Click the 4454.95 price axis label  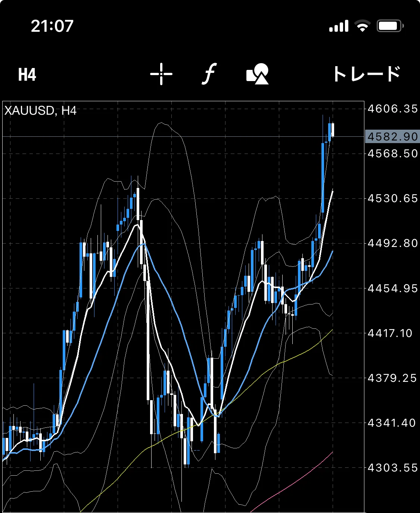[x=392, y=288]
